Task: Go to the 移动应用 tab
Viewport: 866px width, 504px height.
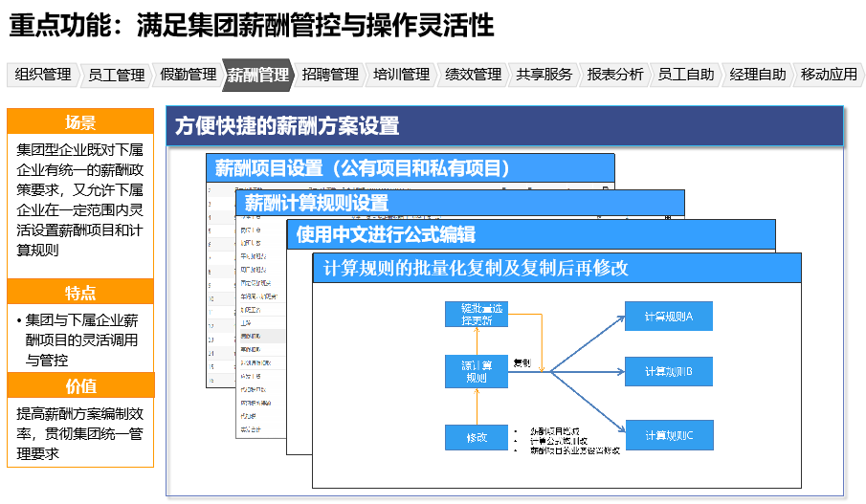Action: [829, 75]
